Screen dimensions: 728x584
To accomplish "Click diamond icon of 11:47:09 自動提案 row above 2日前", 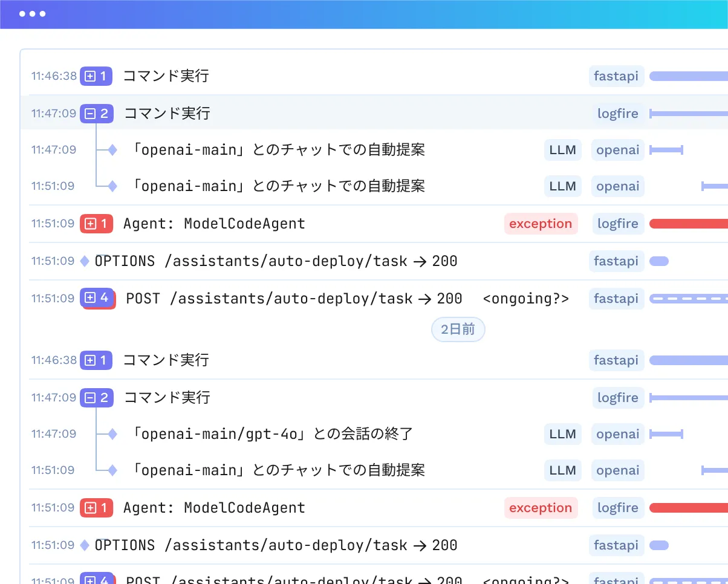I will click(112, 150).
